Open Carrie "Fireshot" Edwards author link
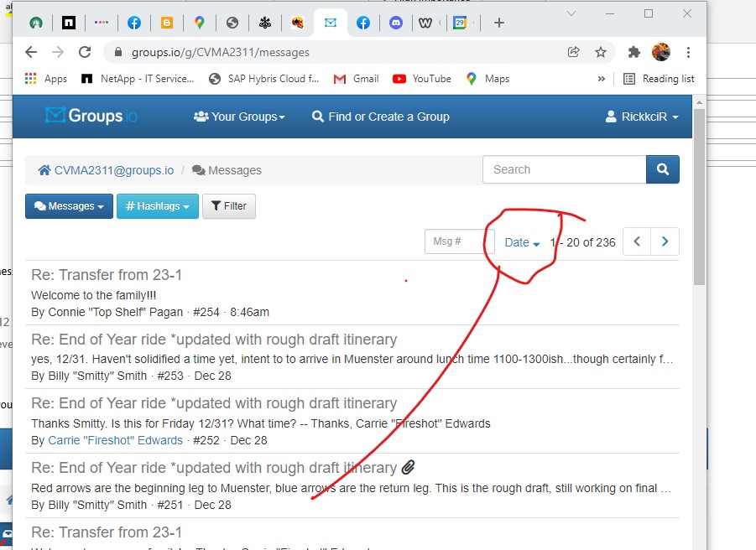 (x=115, y=440)
